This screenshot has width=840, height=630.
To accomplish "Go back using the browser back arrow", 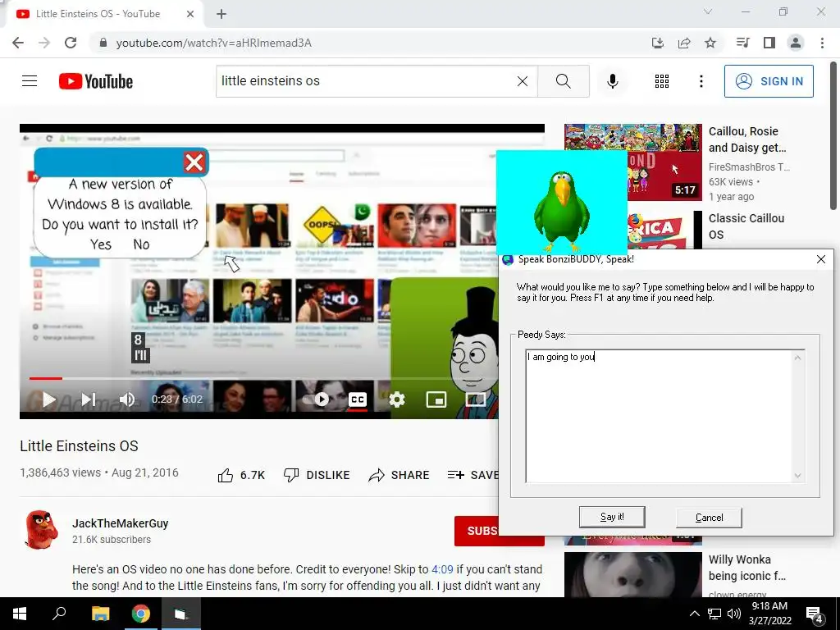I will [x=18, y=43].
